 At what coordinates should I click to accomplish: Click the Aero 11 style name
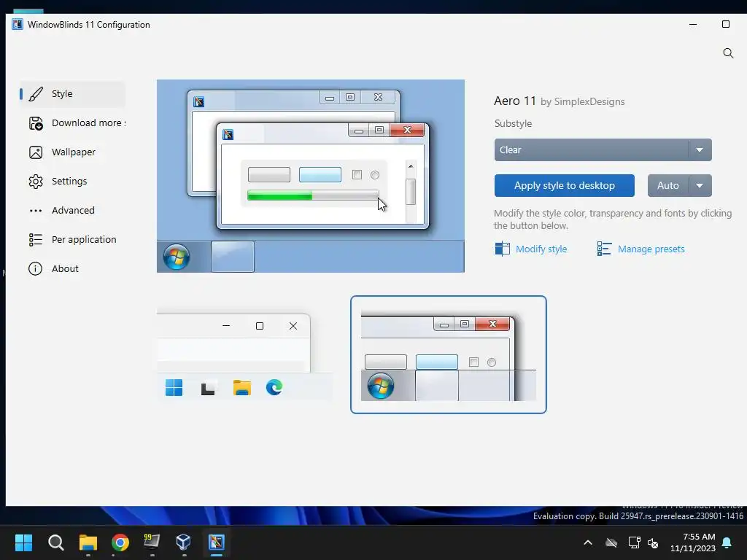pos(514,101)
